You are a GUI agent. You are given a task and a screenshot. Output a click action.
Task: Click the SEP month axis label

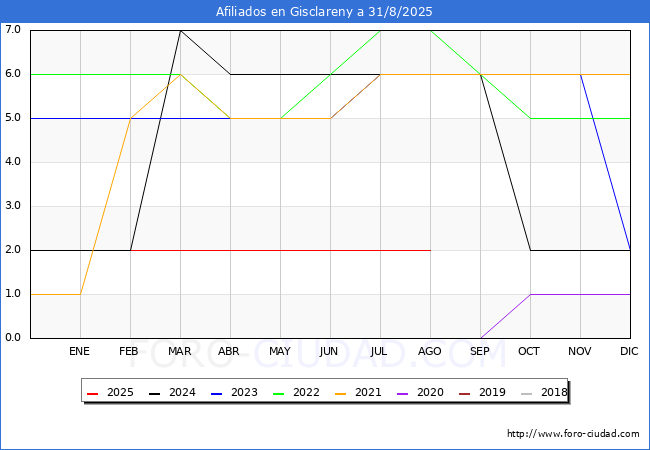coord(480,351)
